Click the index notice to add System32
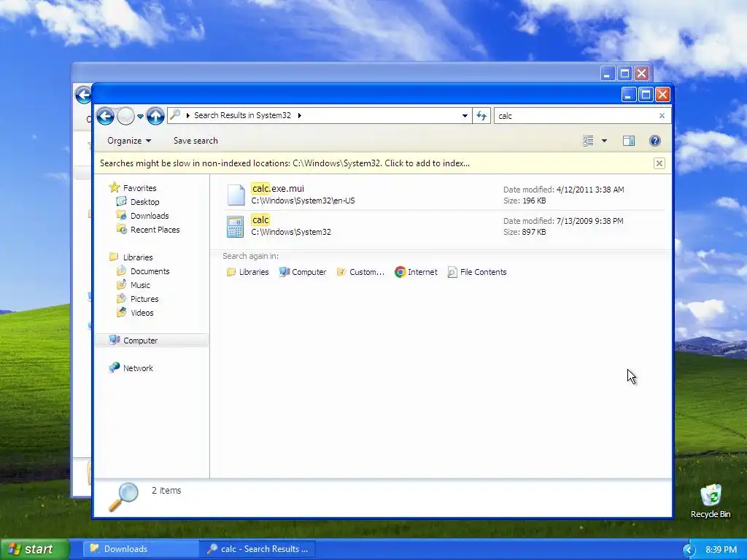The width and height of the screenshot is (747, 560). (x=285, y=163)
